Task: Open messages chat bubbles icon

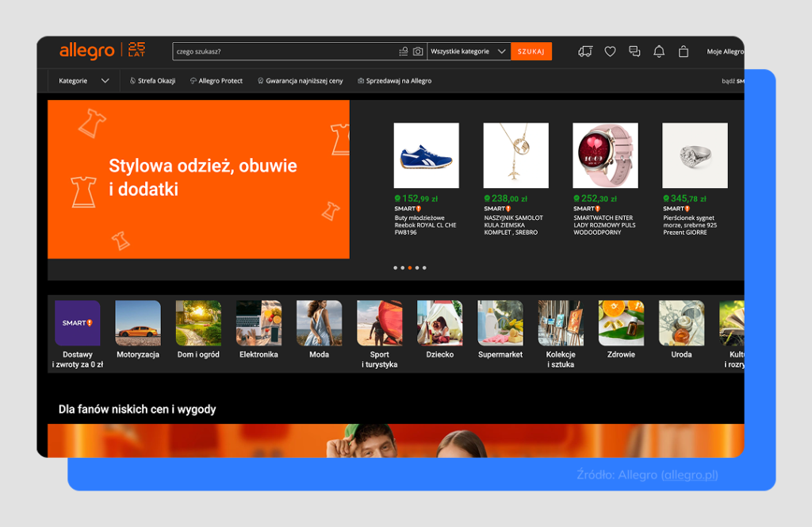Action: click(634, 52)
